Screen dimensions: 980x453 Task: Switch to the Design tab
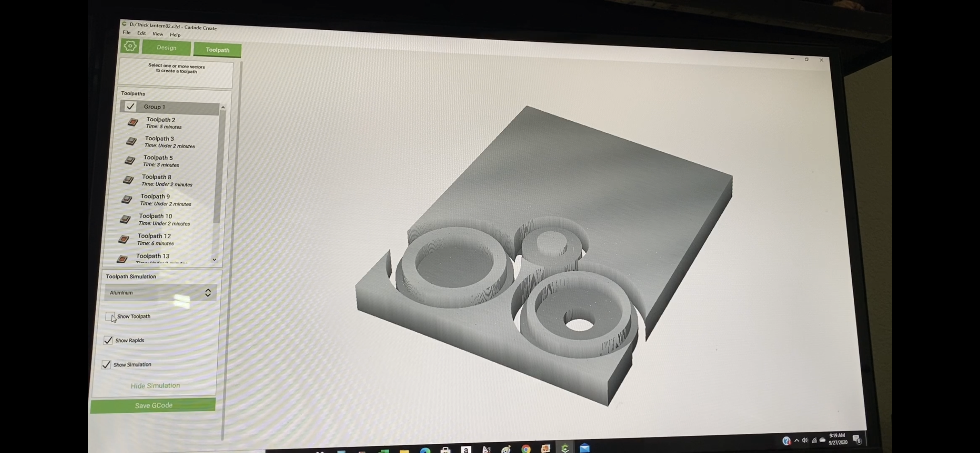(x=166, y=48)
